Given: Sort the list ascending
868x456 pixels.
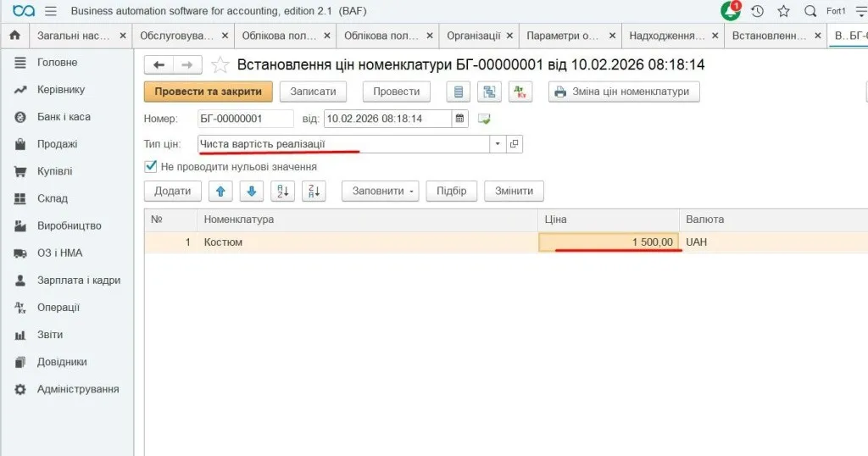Looking at the screenshot, I should tap(283, 191).
